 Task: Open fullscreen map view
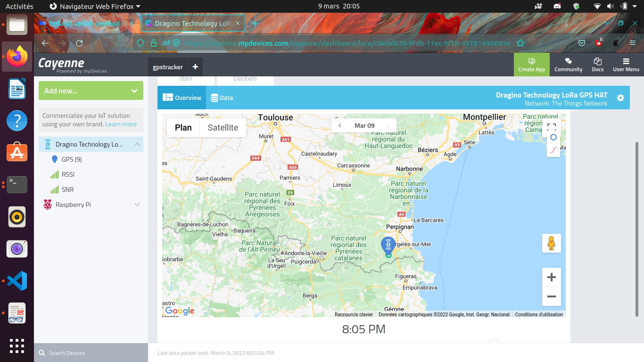[552, 127]
